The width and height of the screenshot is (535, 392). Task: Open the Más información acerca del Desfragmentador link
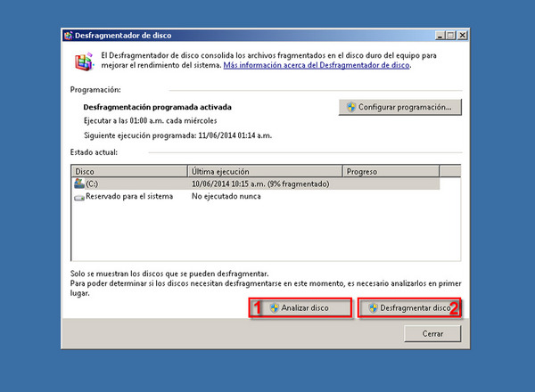317,67
